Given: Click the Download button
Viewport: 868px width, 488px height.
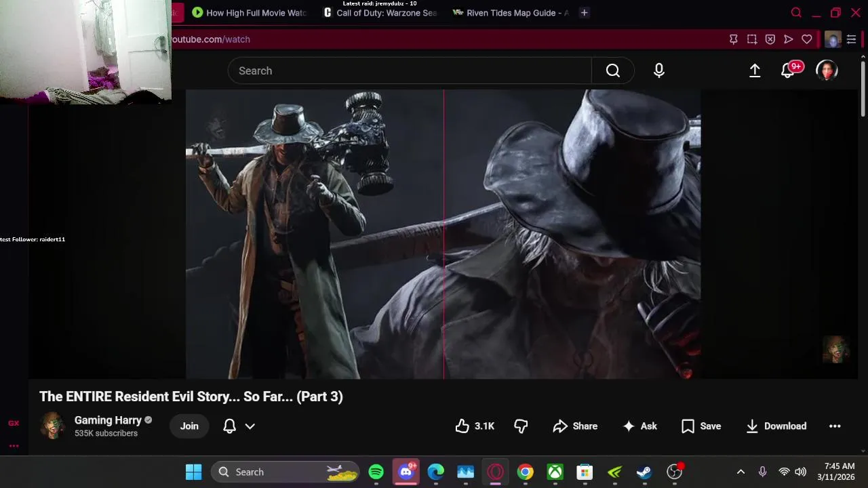Looking at the screenshot, I should [x=776, y=426].
